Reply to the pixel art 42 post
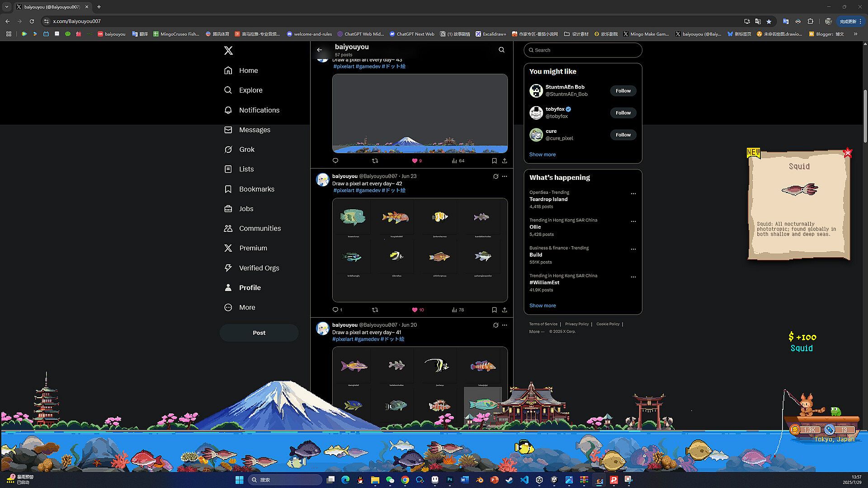This screenshot has width=868, height=488. click(x=335, y=310)
